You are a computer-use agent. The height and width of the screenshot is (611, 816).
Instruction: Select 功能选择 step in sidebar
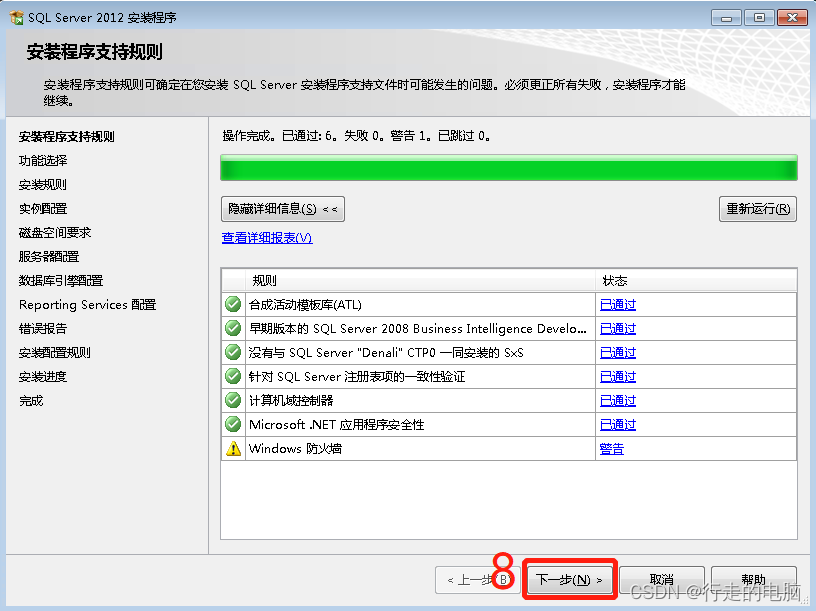(43, 160)
